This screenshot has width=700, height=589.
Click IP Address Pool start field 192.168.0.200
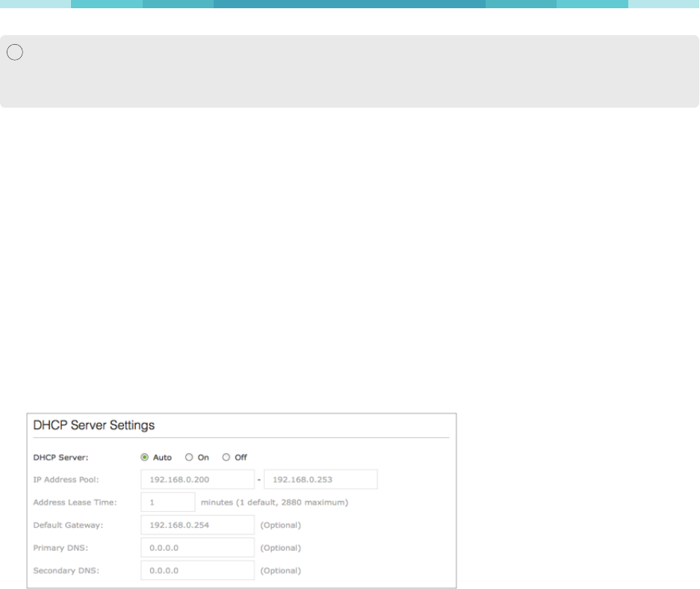pos(197,480)
